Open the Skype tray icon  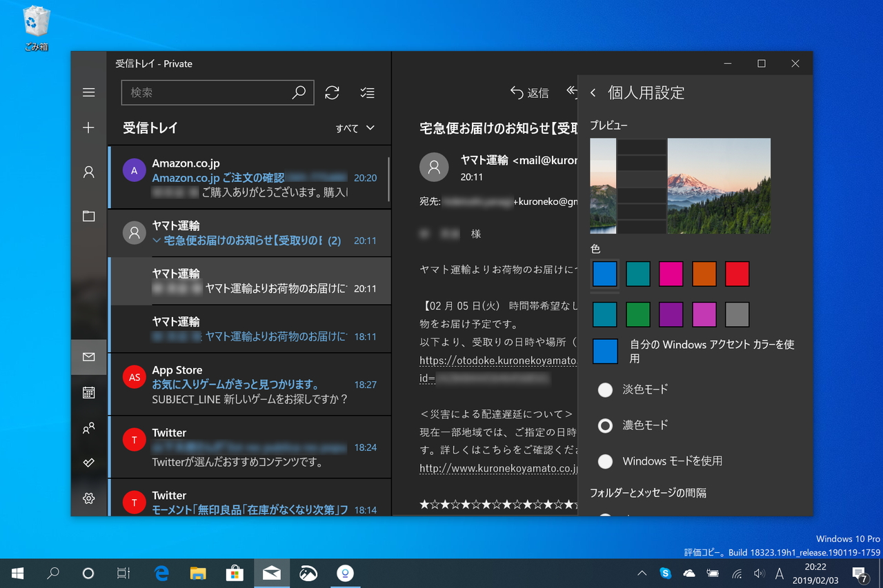(665, 573)
